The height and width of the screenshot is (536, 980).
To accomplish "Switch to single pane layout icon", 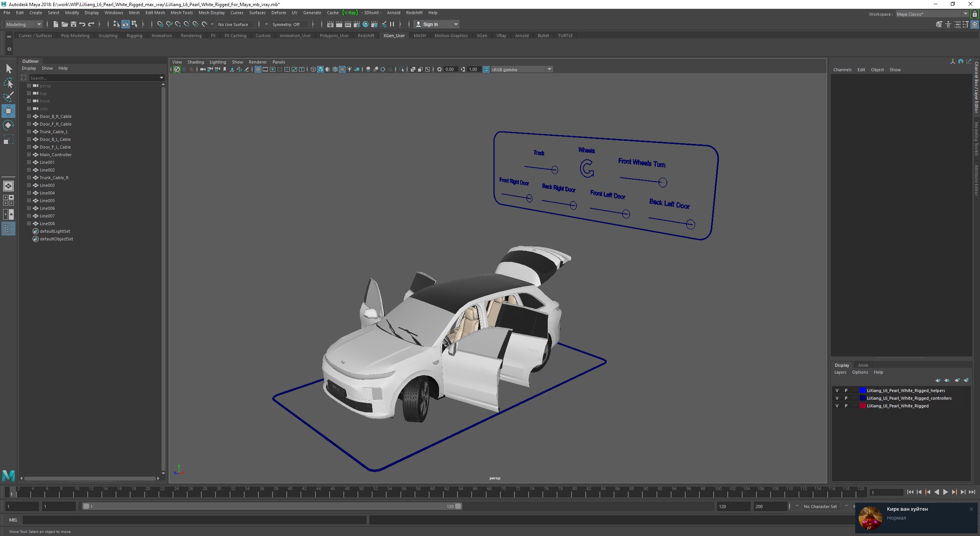I will pos(8,186).
